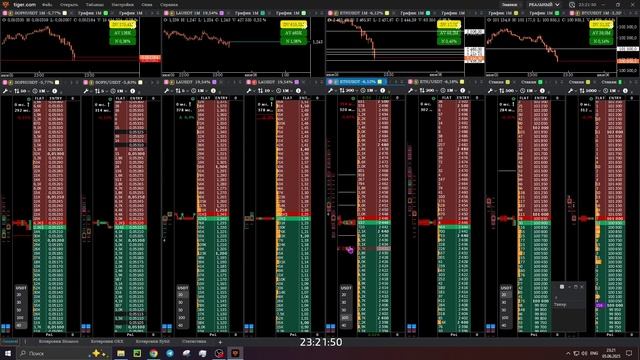The height and width of the screenshot is (360, 640).
Task: Click green status dot in the -5,77% order book header
Action: [x=28, y=99]
